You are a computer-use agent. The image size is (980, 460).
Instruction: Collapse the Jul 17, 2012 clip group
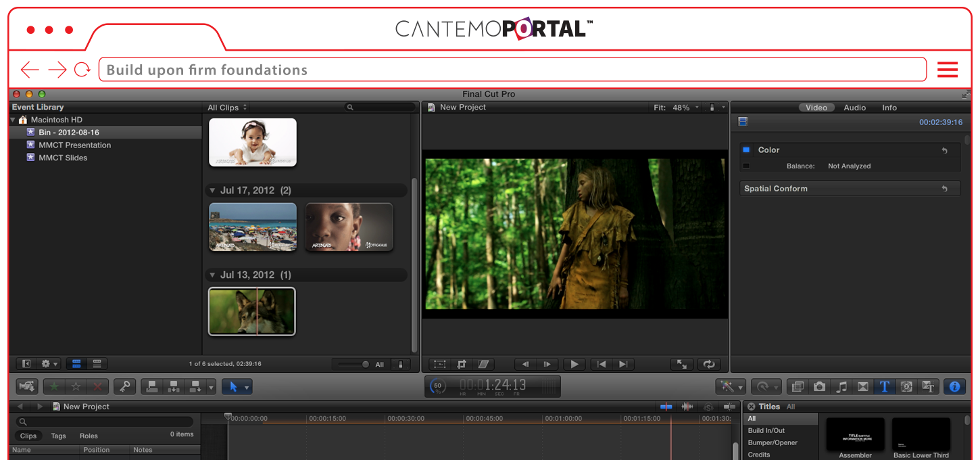pos(213,191)
